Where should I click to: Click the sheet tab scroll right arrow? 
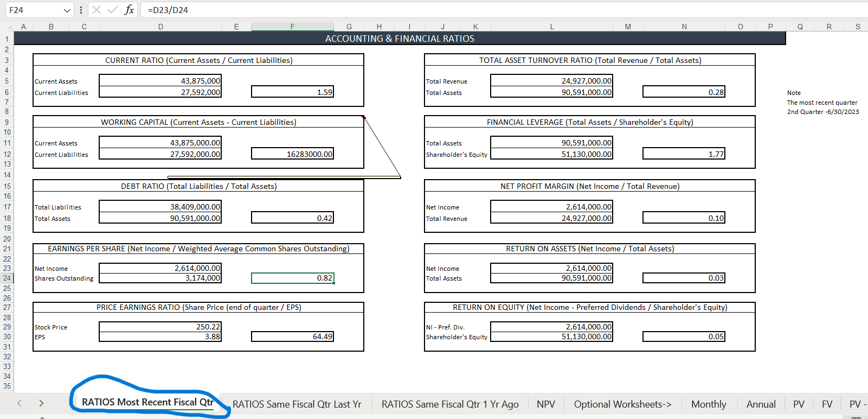point(41,403)
